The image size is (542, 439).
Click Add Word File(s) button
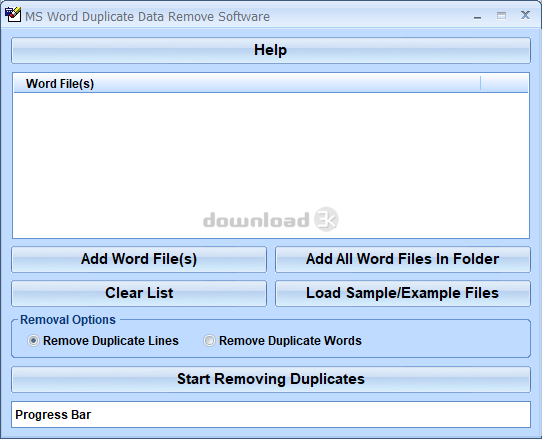coord(139,259)
